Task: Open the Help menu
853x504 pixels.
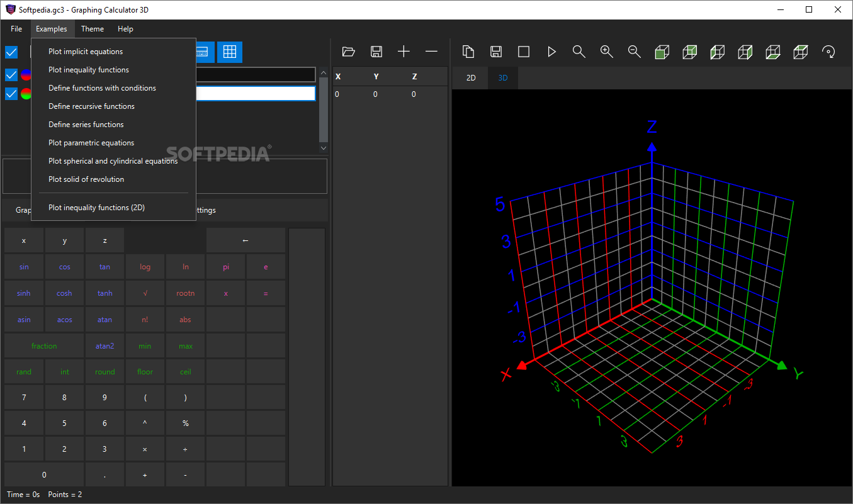Action: click(x=125, y=29)
